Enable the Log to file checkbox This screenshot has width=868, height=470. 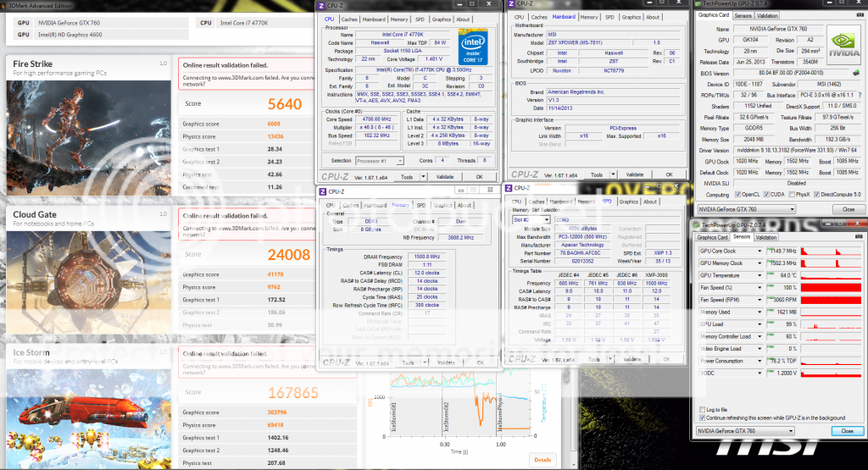[x=701, y=409]
